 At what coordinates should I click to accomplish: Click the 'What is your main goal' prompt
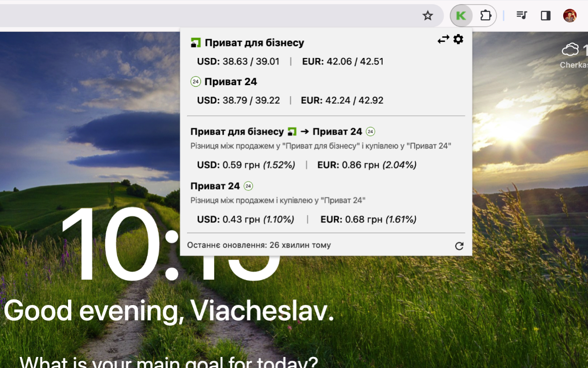pyautogui.click(x=169, y=362)
